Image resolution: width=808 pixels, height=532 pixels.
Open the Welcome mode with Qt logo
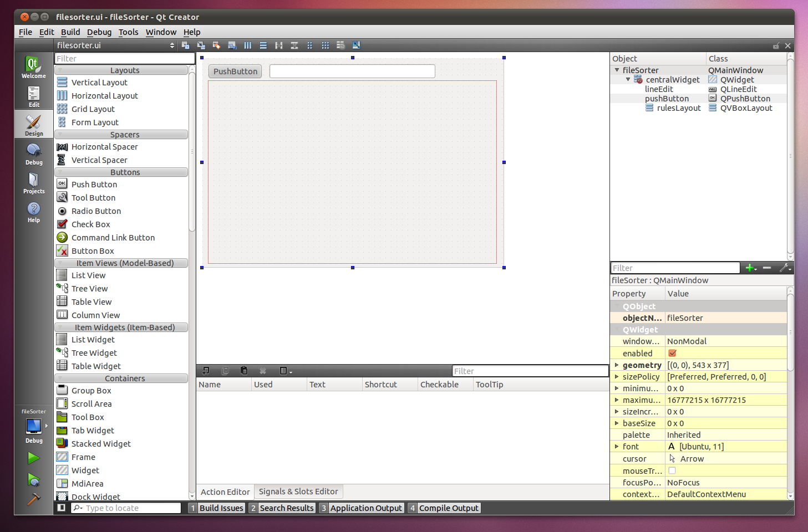(34, 68)
